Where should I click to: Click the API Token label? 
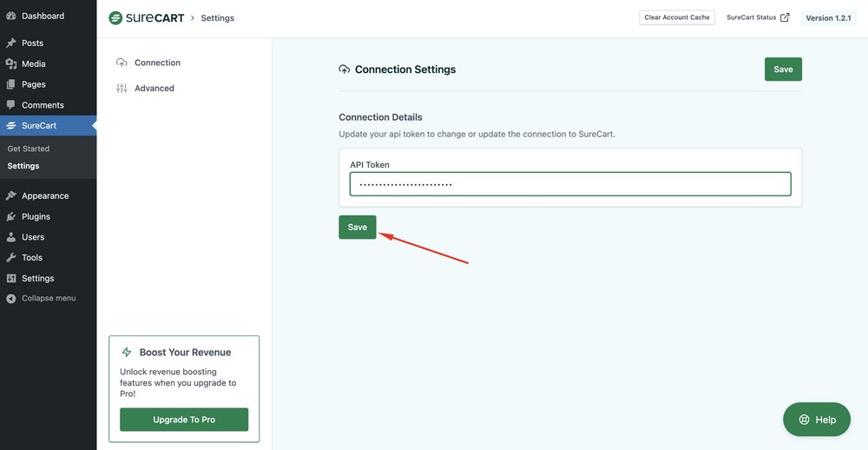pyautogui.click(x=371, y=164)
